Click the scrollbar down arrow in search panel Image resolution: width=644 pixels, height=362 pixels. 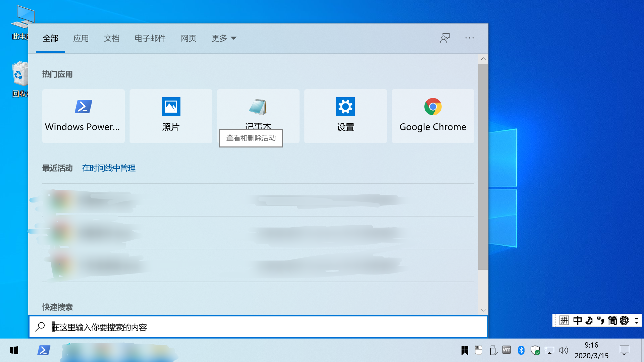point(483,310)
